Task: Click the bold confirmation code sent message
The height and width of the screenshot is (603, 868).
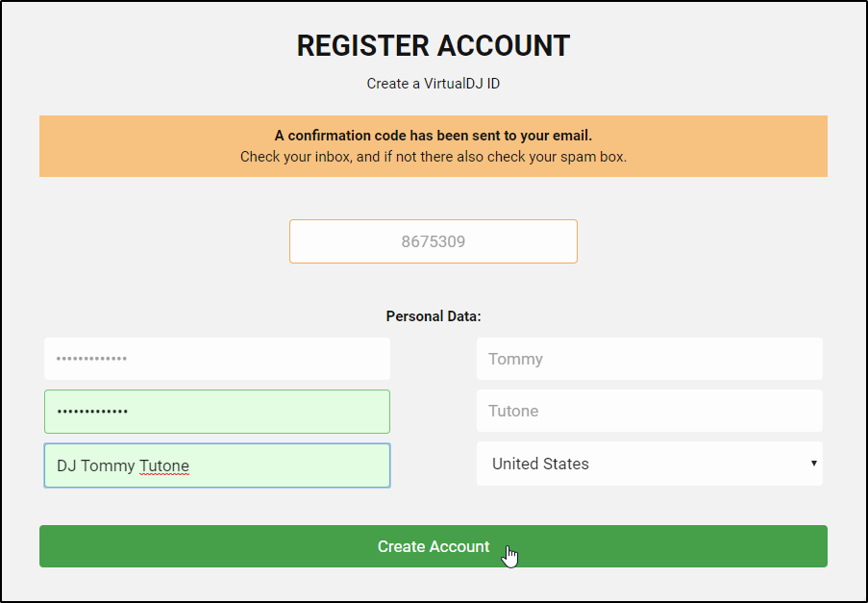Action: point(433,136)
